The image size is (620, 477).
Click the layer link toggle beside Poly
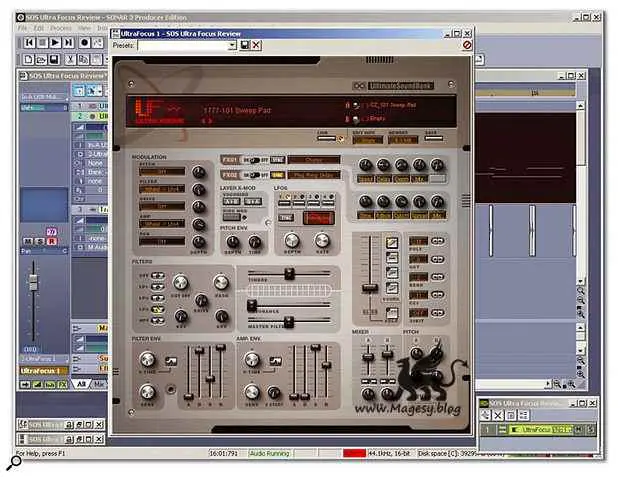tap(437, 241)
